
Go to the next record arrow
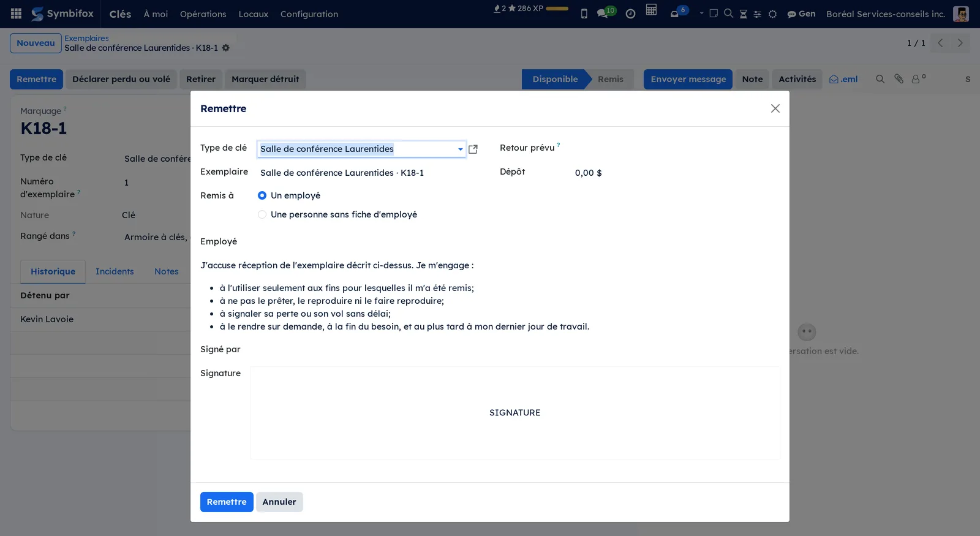[x=960, y=43]
